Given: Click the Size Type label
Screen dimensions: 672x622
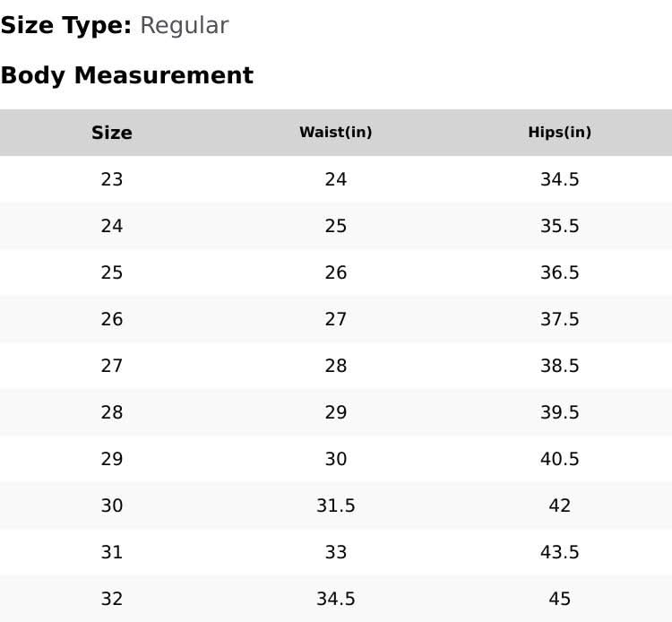Looking at the screenshot, I should coord(66,26).
